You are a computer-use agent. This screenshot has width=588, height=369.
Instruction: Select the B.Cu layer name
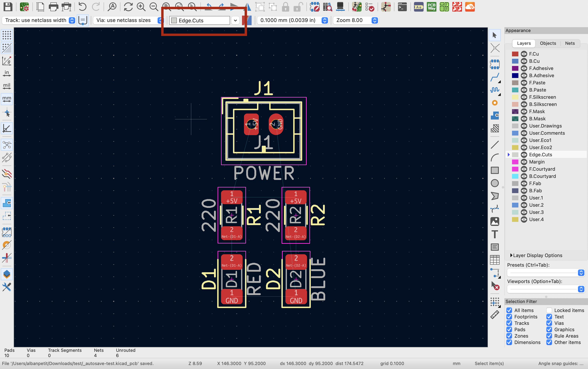[x=534, y=61]
